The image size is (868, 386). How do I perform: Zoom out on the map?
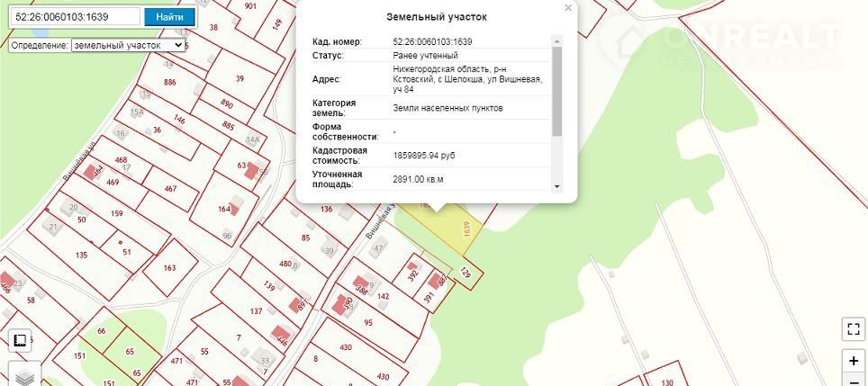click(853, 380)
